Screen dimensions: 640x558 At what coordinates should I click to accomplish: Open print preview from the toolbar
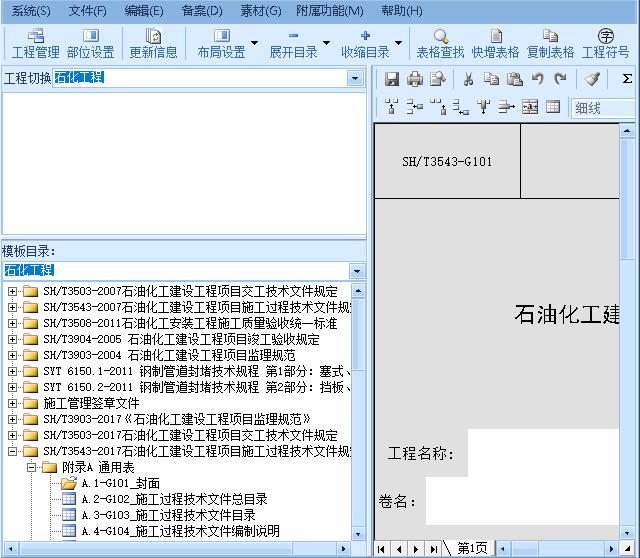(437, 79)
